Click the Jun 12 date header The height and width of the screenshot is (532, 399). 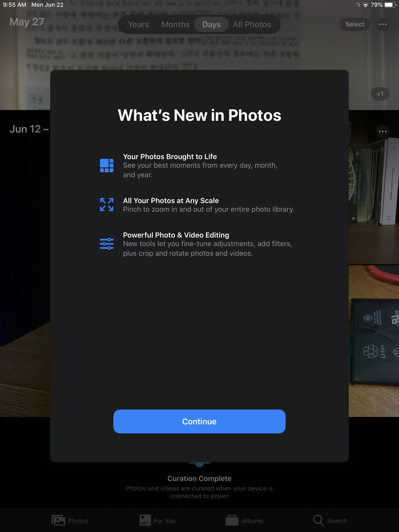29,129
